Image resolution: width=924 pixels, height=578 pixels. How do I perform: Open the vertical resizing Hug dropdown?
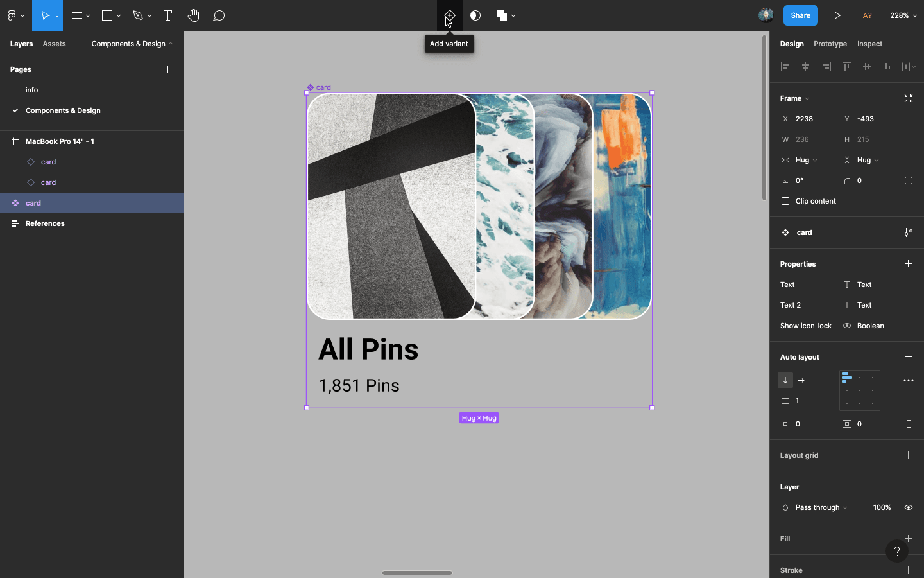[868, 160]
